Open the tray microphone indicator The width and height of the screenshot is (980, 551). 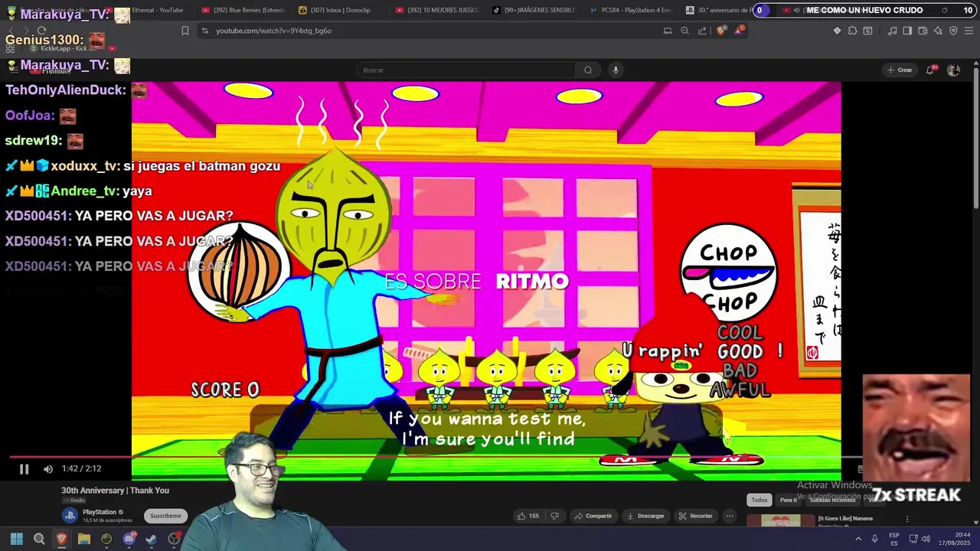click(874, 539)
